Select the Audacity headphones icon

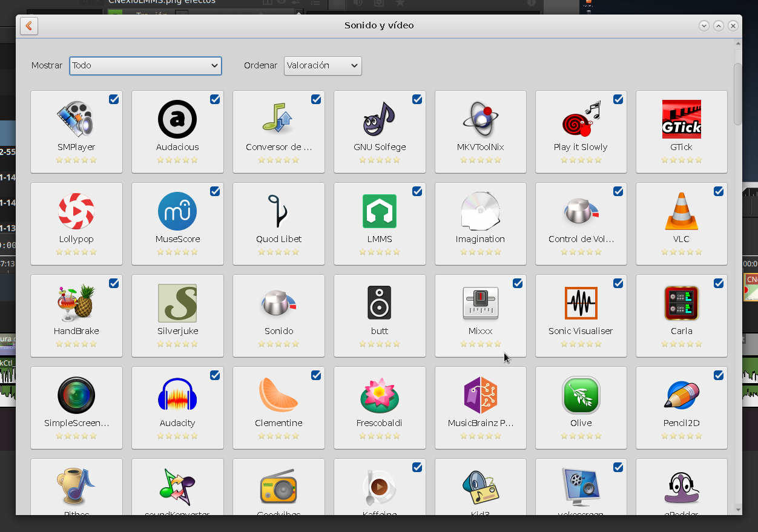177,395
